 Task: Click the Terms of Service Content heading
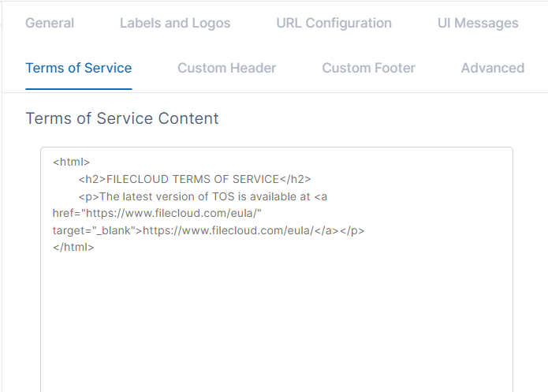(x=122, y=118)
